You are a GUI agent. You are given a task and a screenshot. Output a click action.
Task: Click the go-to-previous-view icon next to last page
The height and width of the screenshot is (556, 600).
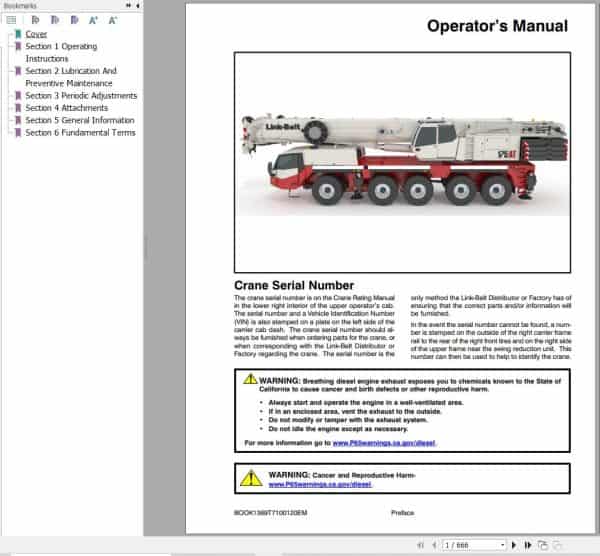pos(542,545)
